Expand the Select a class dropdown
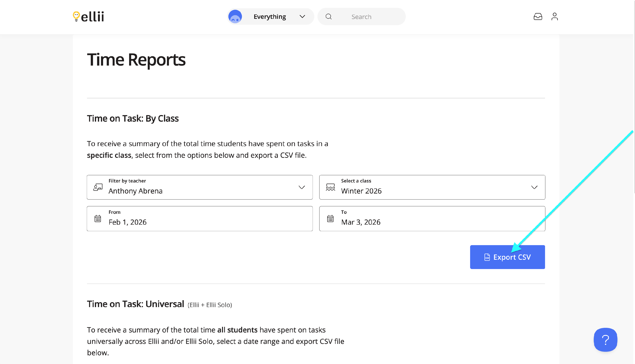Image resolution: width=635 pixels, height=364 pixels. pos(534,187)
